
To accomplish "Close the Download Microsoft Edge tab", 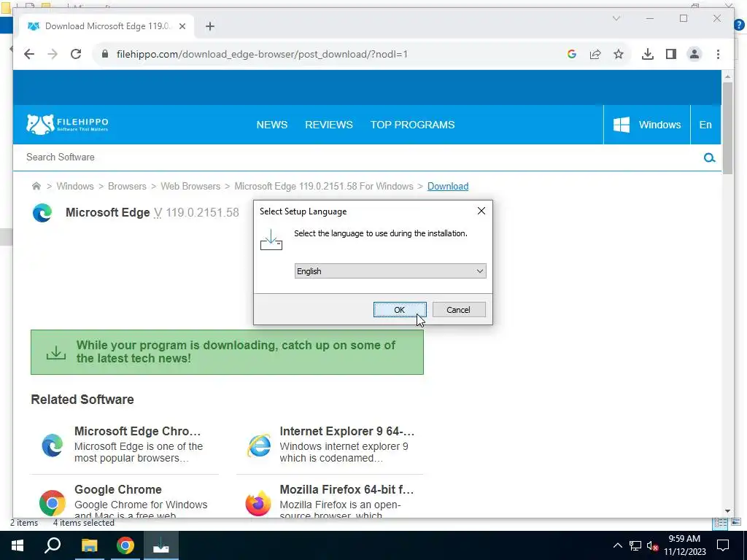I will pyautogui.click(x=182, y=27).
